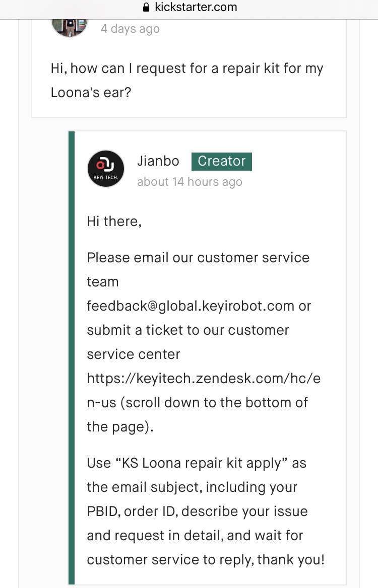
Task: Tap the repair kit question comment text
Action: [x=187, y=68]
